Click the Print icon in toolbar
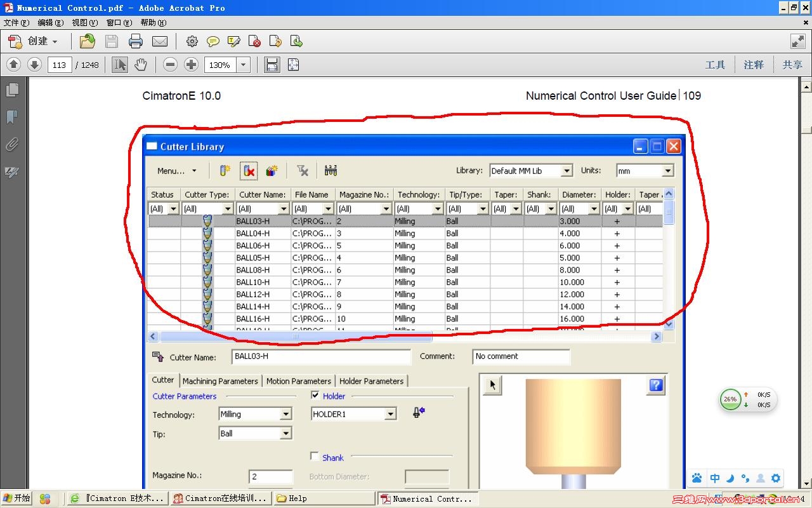Viewport: 812px width, 508px height. point(136,41)
